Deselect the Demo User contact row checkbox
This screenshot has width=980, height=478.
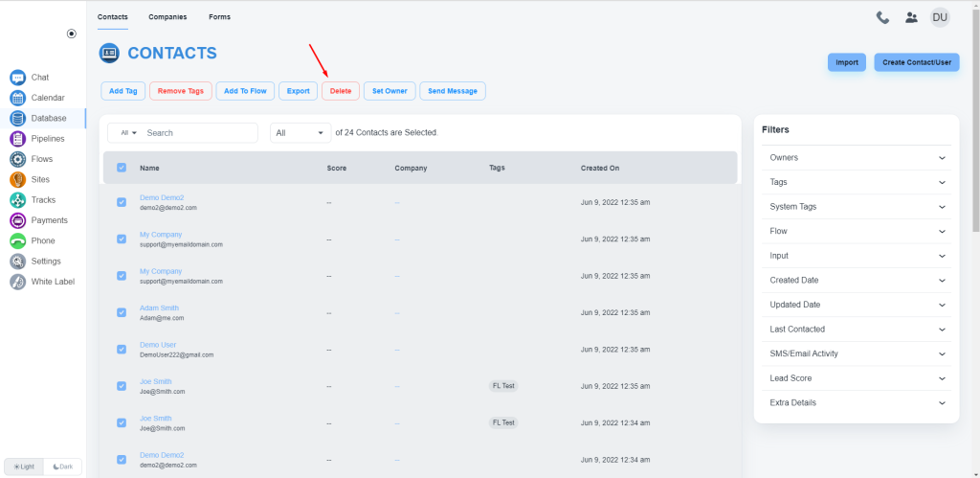[x=122, y=349]
